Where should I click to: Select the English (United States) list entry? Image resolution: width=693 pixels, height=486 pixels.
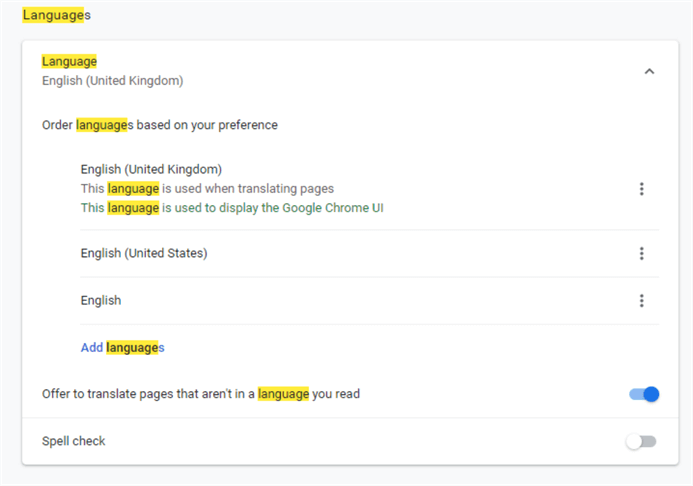pos(144,253)
